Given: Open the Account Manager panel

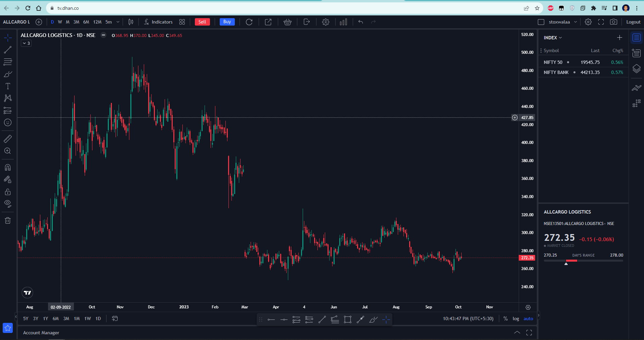Looking at the screenshot, I should tap(41, 333).
